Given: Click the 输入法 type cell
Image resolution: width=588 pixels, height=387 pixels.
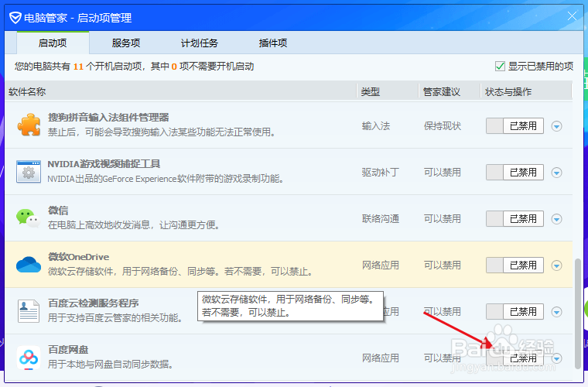Looking at the screenshot, I should 376,126.
